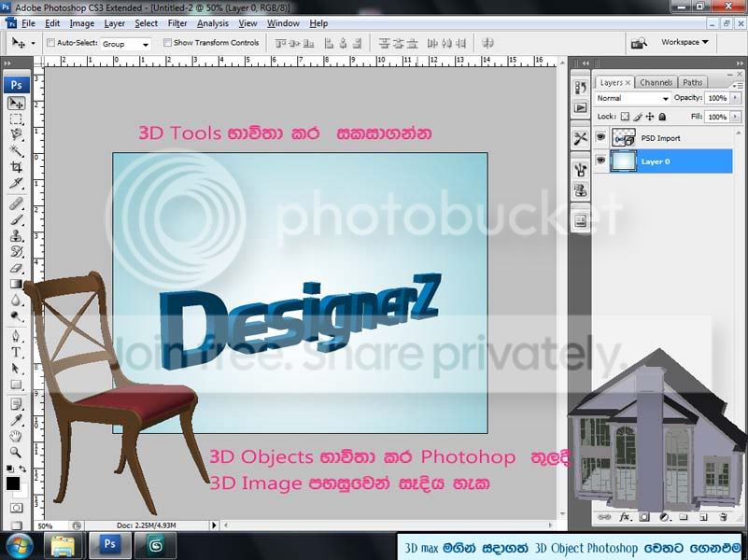This screenshot has height=560, width=748.
Task: Toggle lock position
Action: [650, 117]
